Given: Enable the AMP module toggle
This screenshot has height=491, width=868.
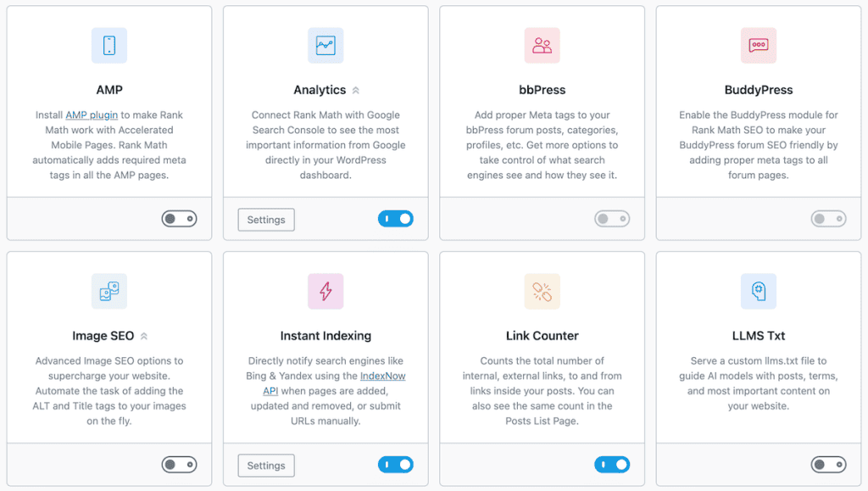Looking at the screenshot, I should click(x=179, y=218).
